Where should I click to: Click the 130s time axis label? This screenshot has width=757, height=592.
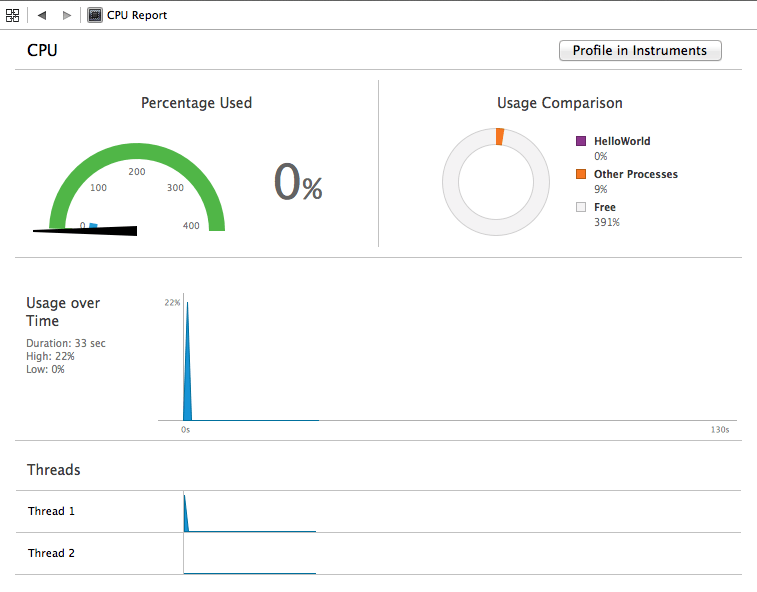(720, 430)
